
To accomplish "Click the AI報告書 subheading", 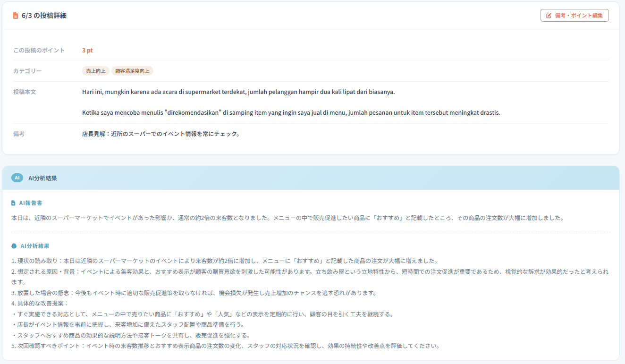I will (x=31, y=203).
